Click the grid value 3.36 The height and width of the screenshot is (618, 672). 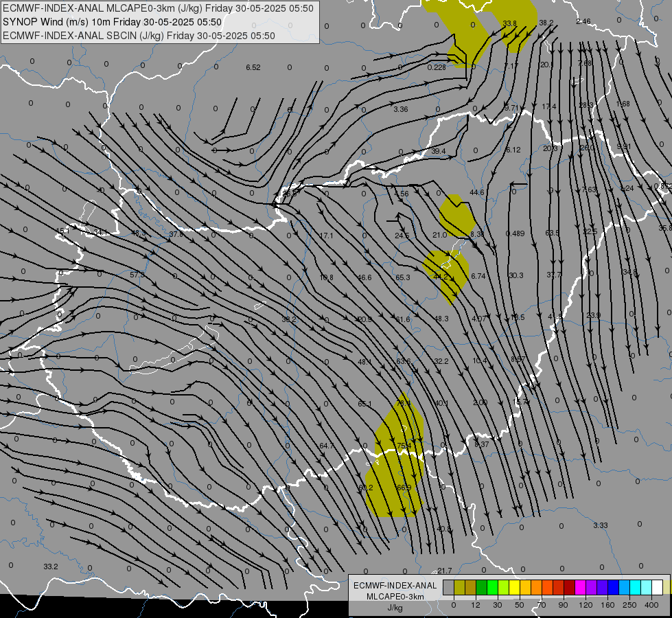pyautogui.click(x=401, y=109)
